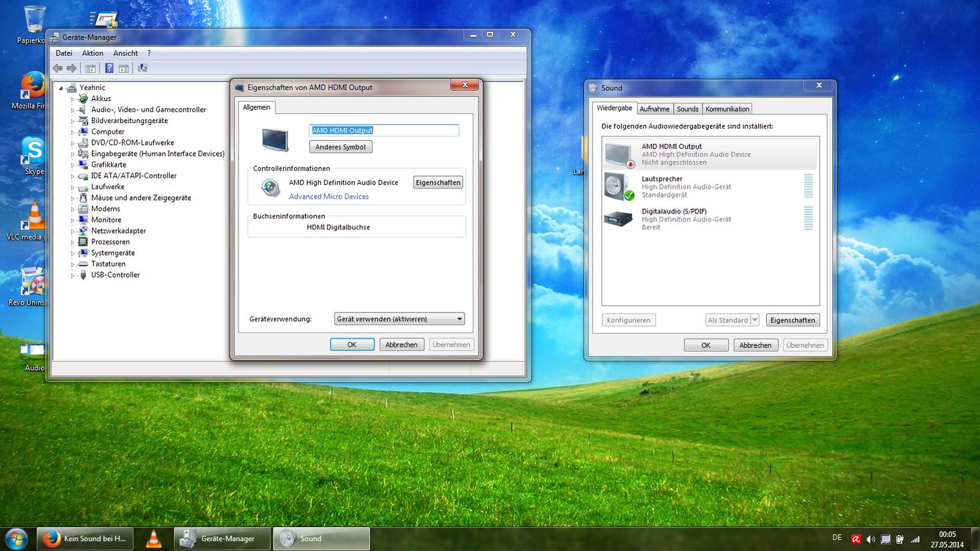This screenshot has height=551, width=980.
Task: Click Lautsprecher volume level meter
Action: [x=808, y=186]
